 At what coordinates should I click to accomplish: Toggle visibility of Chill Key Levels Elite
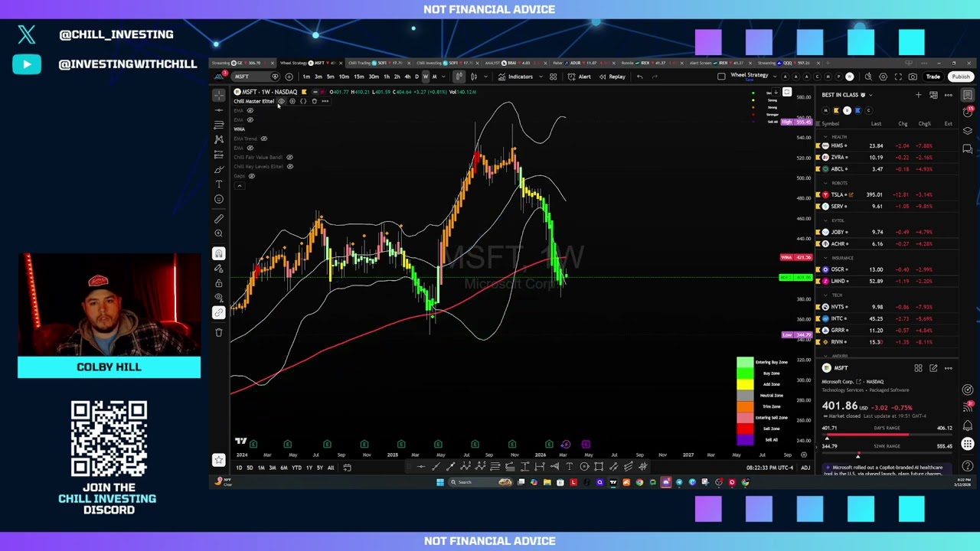click(289, 166)
